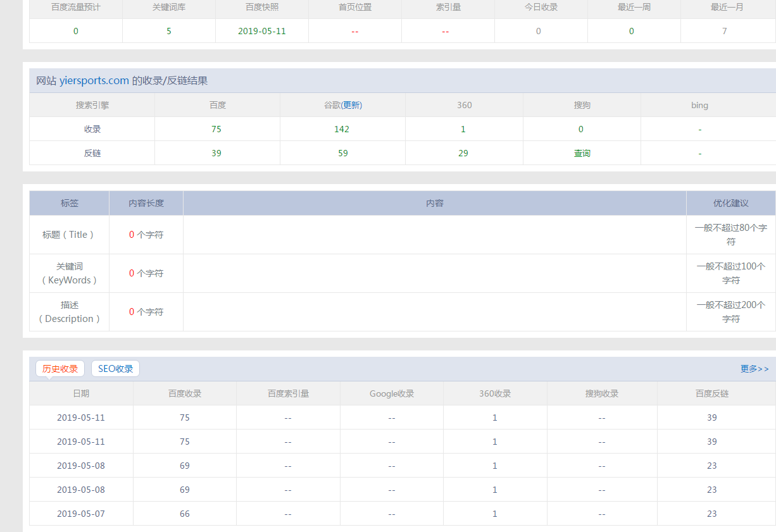Click the 内容长度 column header
This screenshot has width=776, height=532.
[x=146, y=203]
